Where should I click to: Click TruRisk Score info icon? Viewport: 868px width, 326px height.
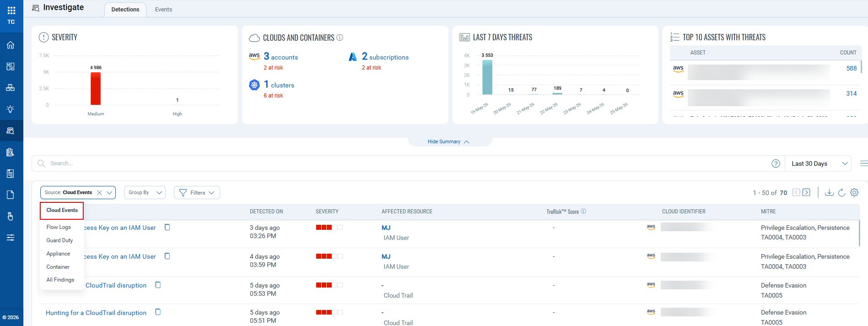[583, 211]
